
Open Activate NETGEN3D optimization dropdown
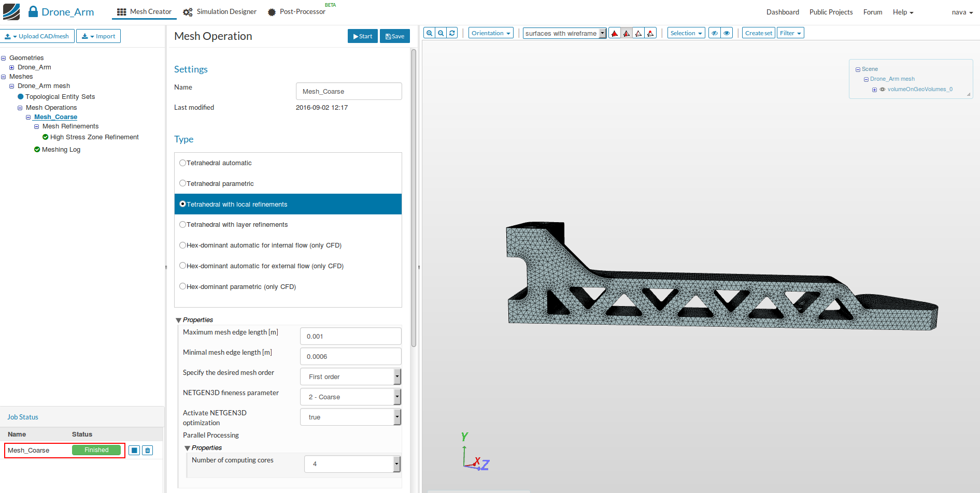(350, 417)
